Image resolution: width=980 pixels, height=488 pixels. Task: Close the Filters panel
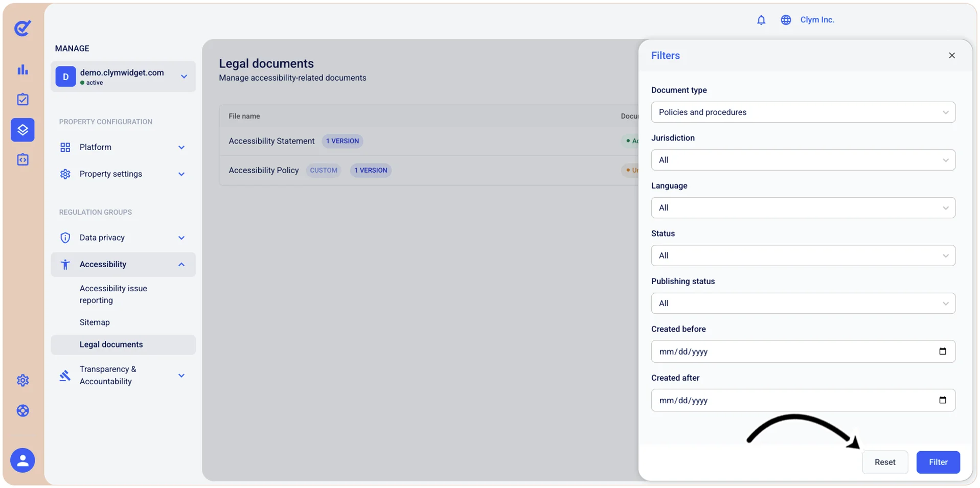click(x=952, y=55)
